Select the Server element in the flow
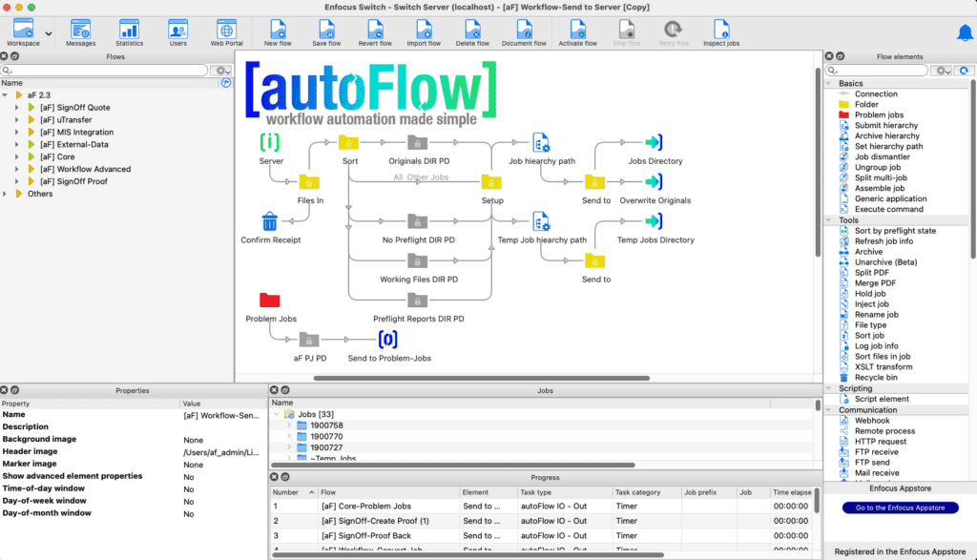The image size is (977, 560). click(x=270, y=143)
